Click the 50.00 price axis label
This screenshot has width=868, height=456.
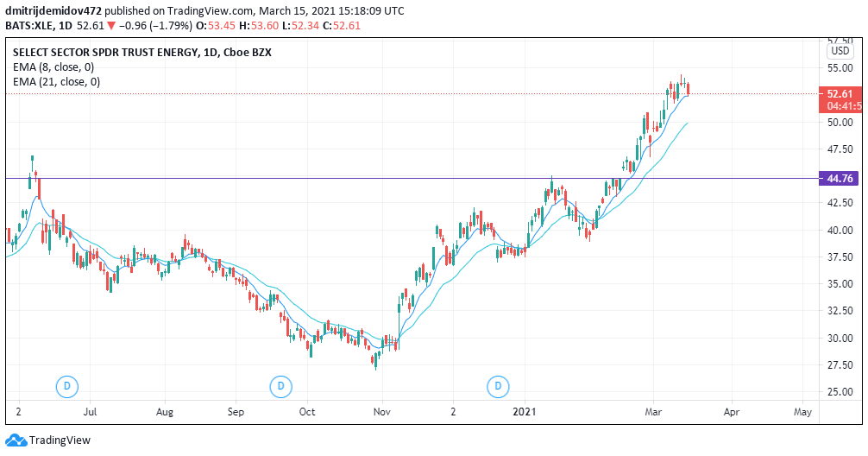coord(840,122)
